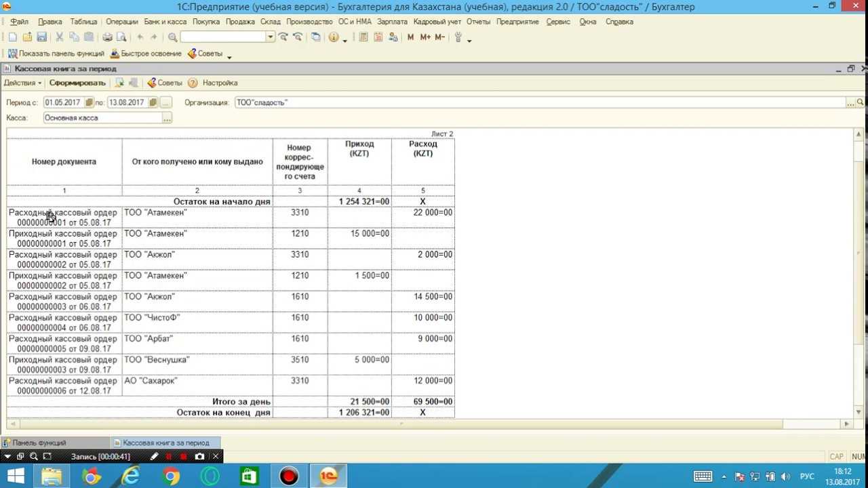The height and width of the screenshot is (488, 868).
Task: Open the volume icon in system tray
Action: [x=785, y=476]
